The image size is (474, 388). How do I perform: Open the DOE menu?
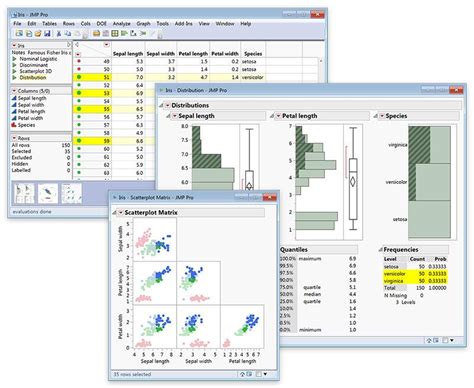(x=102, y=24)
